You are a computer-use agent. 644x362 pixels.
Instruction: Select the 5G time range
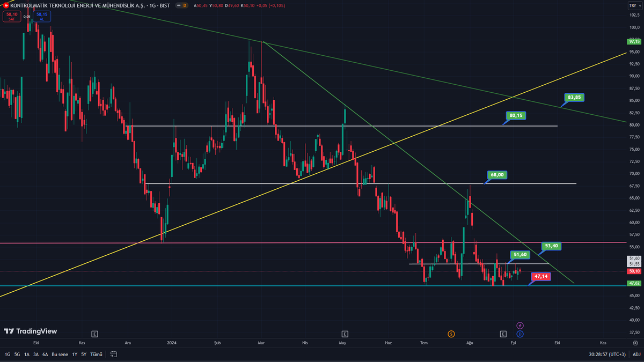[x=17, y=354]
